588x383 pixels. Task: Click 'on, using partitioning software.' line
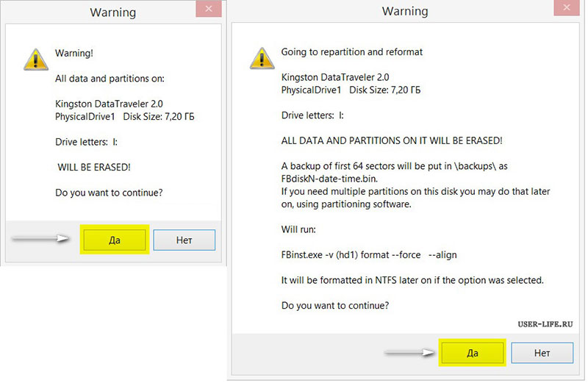point(346,204)
